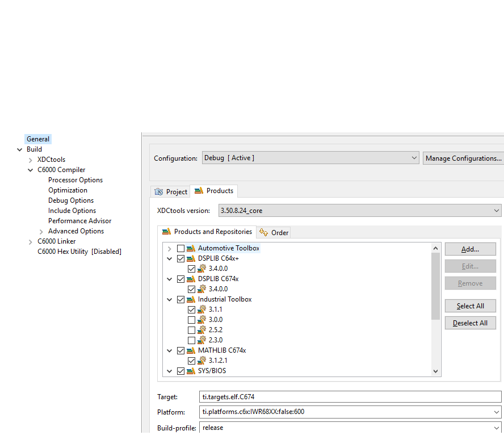Viewport: 504px width, 435px height.
Task: Open the Build-profile dropdown
Action: click(x=350, y=428)
